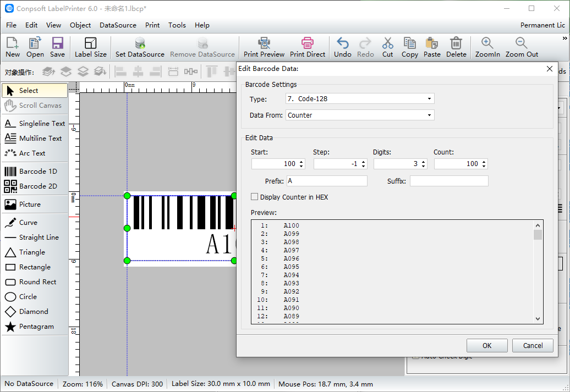Open the Edit menu
This screenshot has height=392, width=570.
coord(31,25)
